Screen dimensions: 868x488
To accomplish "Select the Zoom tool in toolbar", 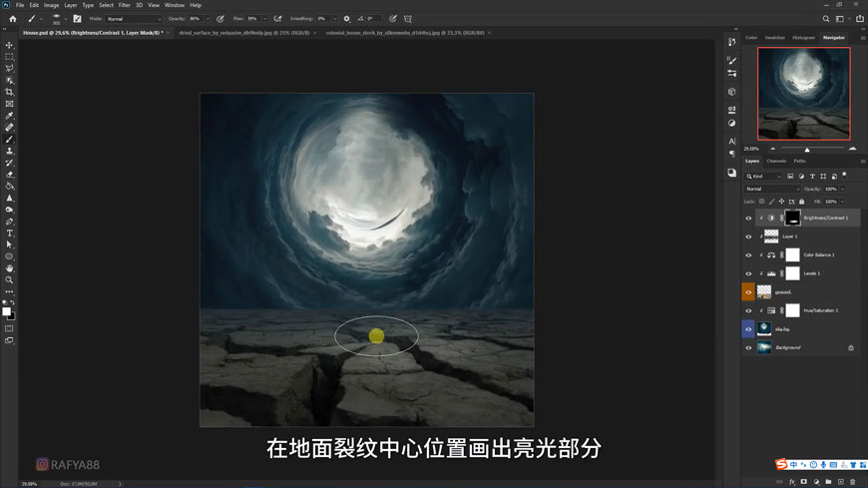I will (9, 280).
